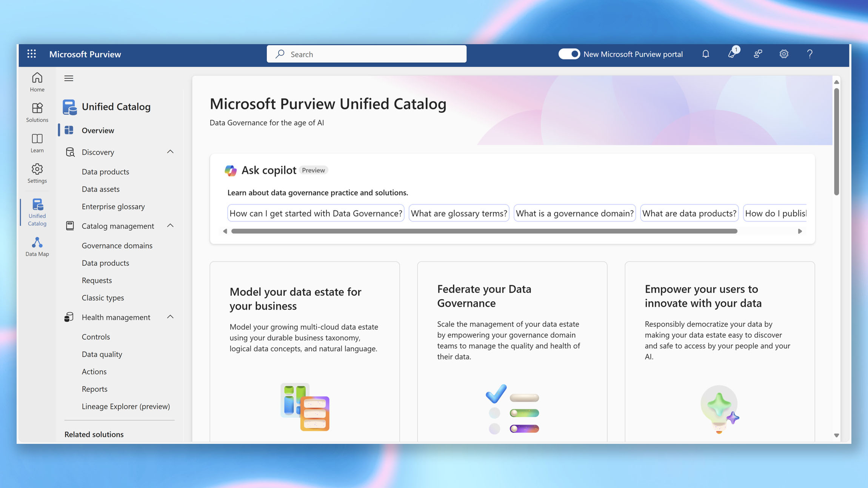Image resolution: width=868 pixels, height=488 pixels.
Task: Click the Search input field
Action: (x=366, y=54)
